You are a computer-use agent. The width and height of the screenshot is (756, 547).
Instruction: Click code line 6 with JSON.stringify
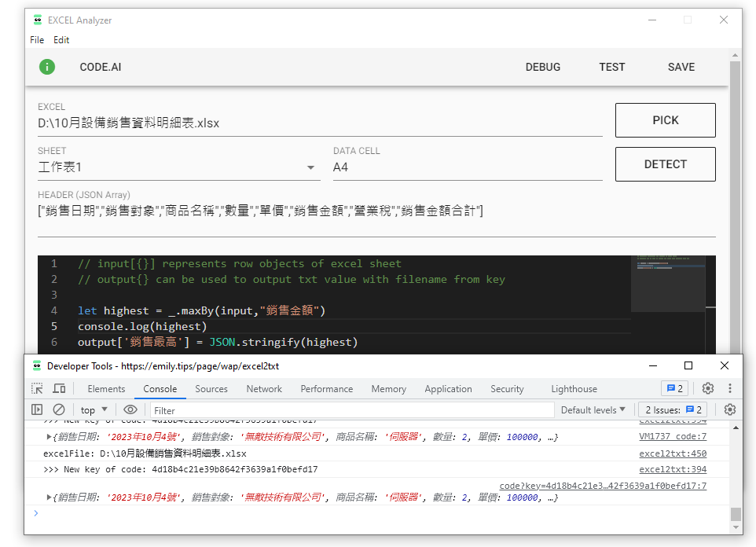[x=218, y=342]
